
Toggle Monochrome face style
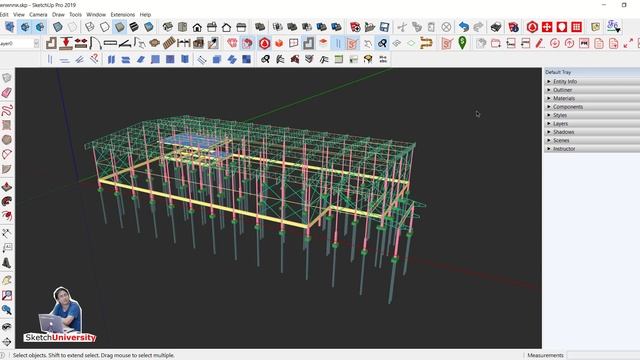(x=149, y=27)
